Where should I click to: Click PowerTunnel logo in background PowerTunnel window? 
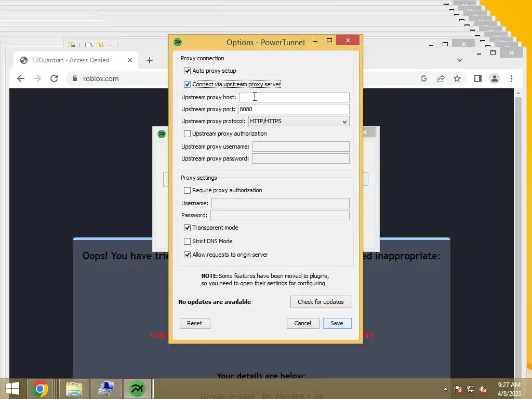coord(162,134)
